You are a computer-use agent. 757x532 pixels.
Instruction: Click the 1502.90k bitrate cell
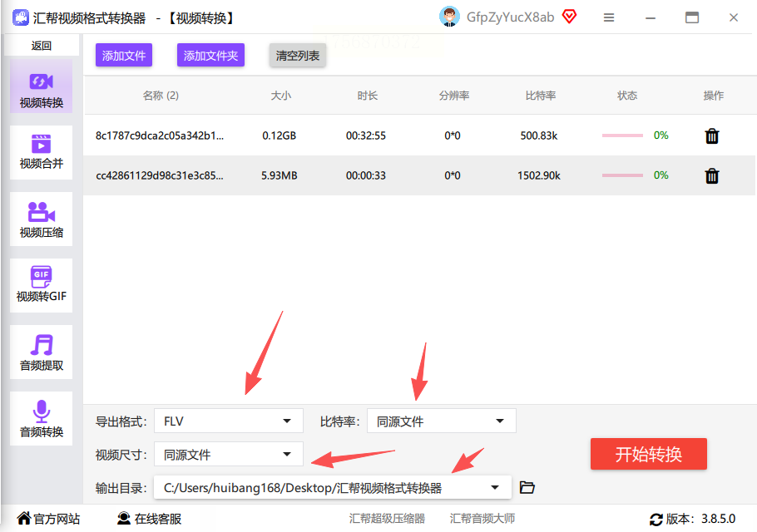pos(539,175)
